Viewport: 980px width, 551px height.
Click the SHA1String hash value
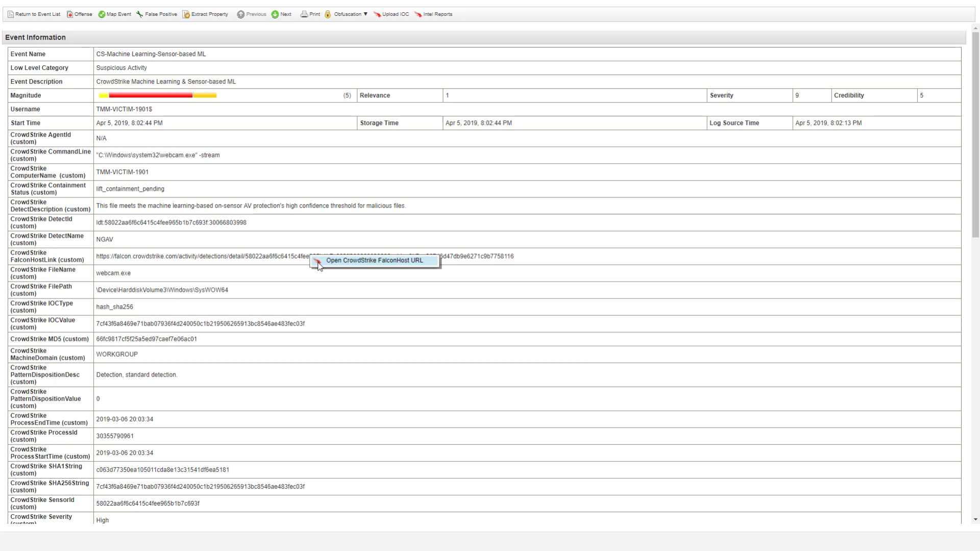163,470
